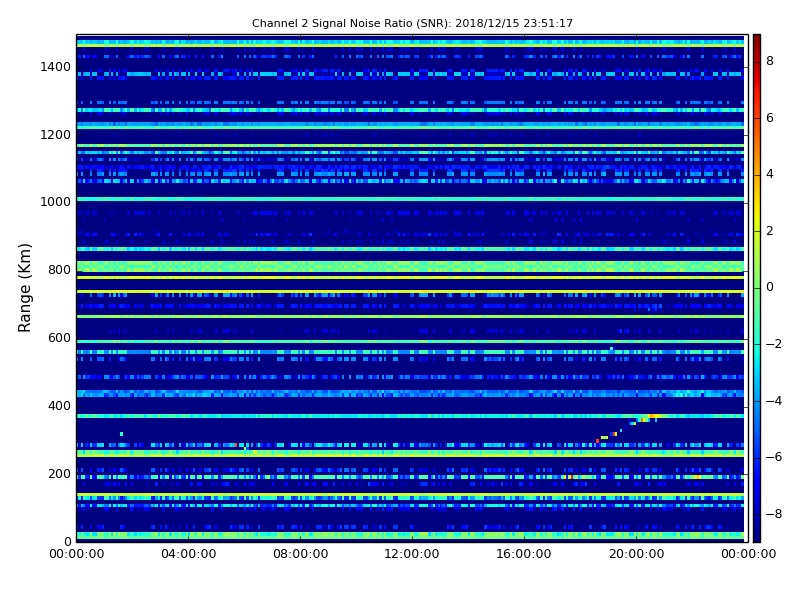800x600 pixels.
Task: Click the 20:00:00 time tick label
Action: tap(636, 554)
